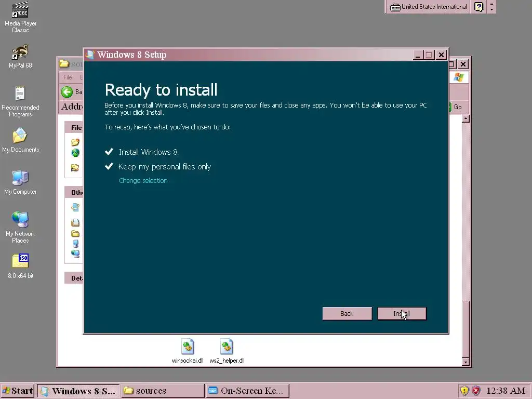This screenshot has height=399, width=532.
Task: Click the Setup title bar icon
Action: point(90,55)
